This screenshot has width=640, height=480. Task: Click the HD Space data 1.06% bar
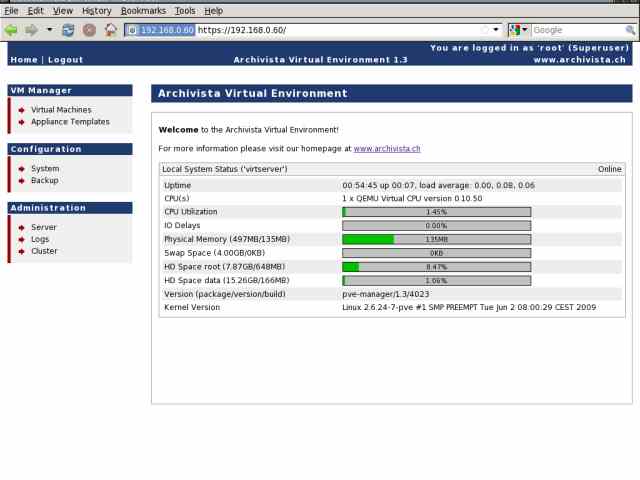437,281
